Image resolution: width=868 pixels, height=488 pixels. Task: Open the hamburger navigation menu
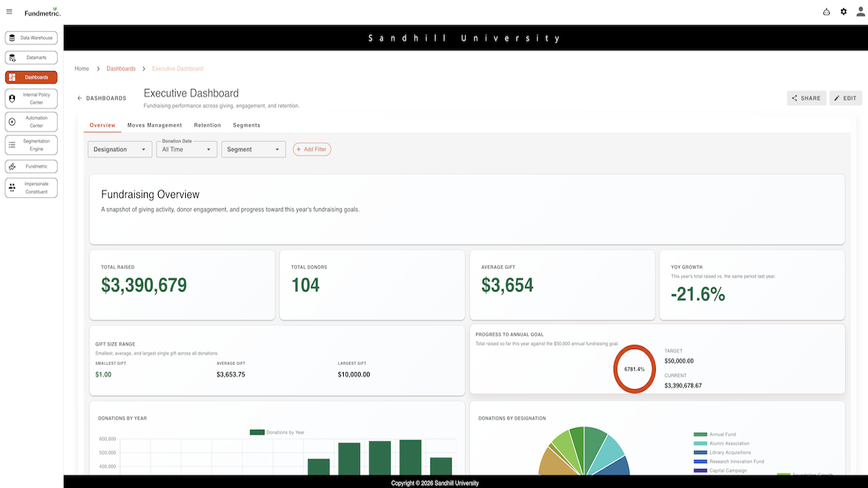coord(9,12)
